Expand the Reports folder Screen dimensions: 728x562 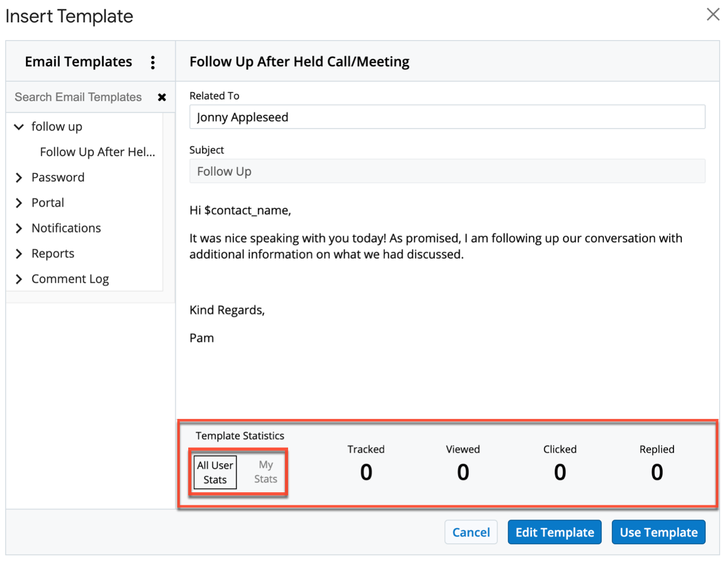19,254
